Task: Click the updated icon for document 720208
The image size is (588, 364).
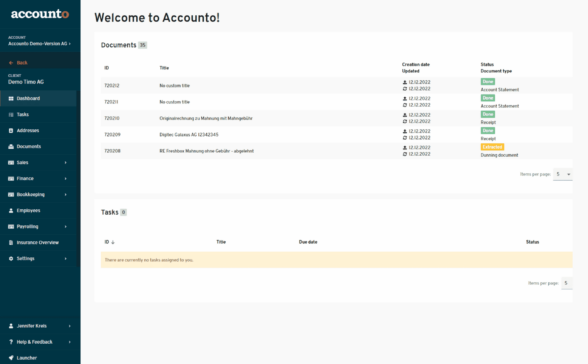Action: (405, 154)
